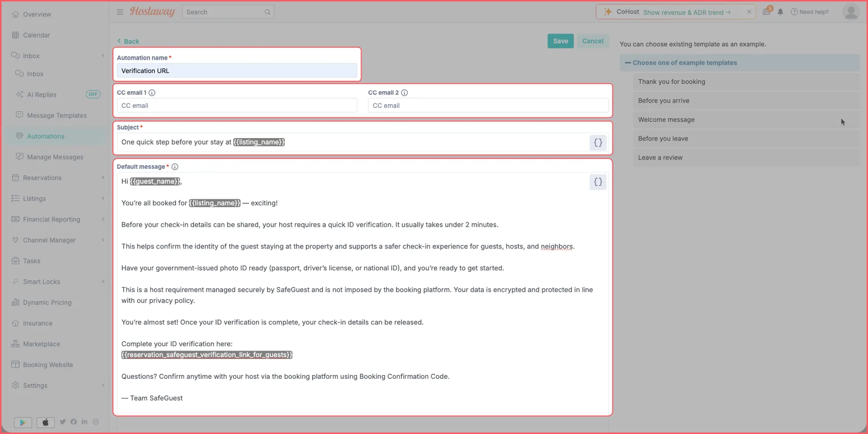Viewport: 868px width, 434px height.
Task: Collapse 'Choose one of example templates' panel
Action: (739, 63)
